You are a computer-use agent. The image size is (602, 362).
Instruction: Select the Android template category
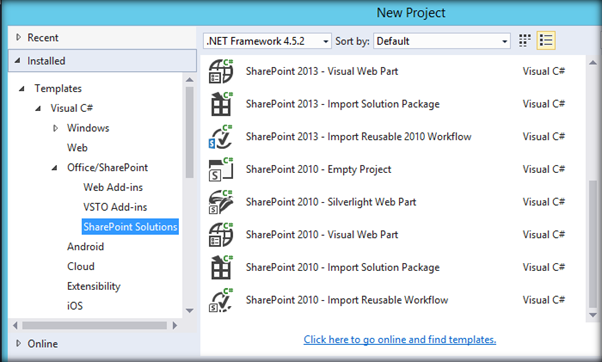[x=85, y=246]
